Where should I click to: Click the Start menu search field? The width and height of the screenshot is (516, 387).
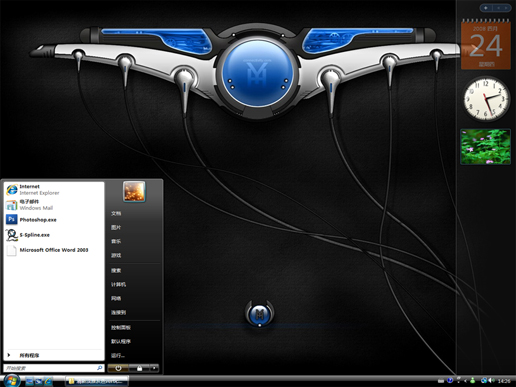tap(53, 368)
